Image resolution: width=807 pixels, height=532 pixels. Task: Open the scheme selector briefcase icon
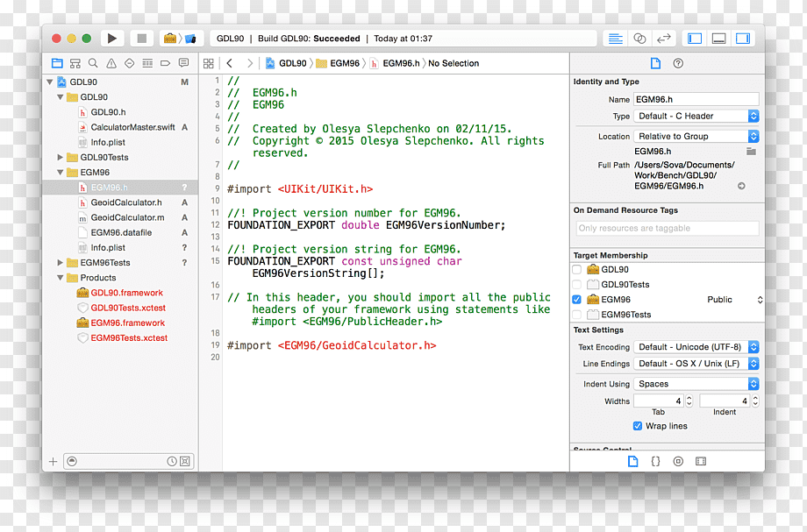[170, 38]
